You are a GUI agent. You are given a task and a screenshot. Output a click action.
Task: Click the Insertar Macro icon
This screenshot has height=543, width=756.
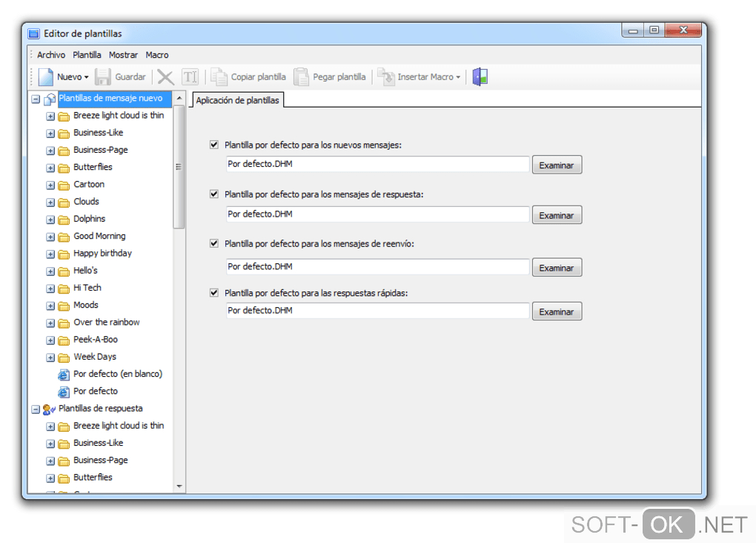pyautogui.click(x=385, y=76)
